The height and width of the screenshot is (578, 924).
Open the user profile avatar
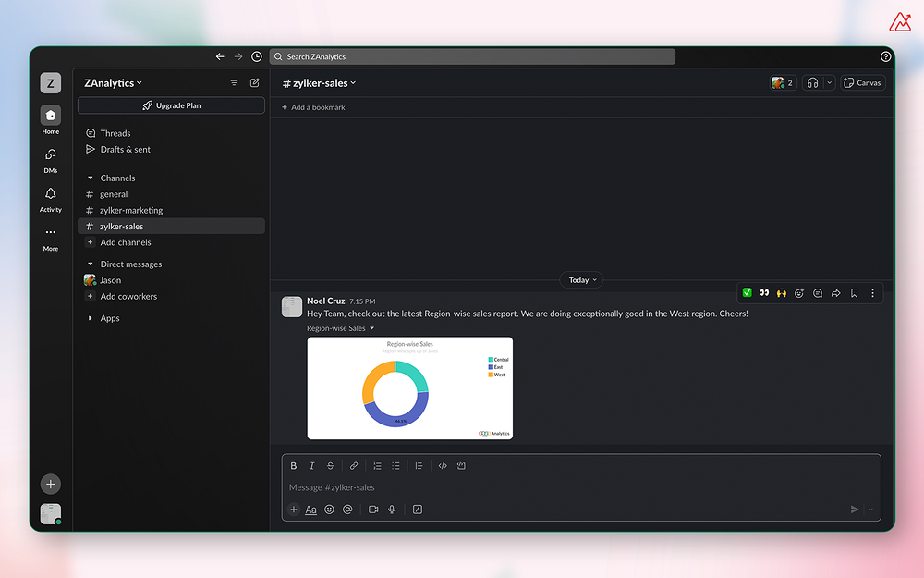tap(51, 513)
